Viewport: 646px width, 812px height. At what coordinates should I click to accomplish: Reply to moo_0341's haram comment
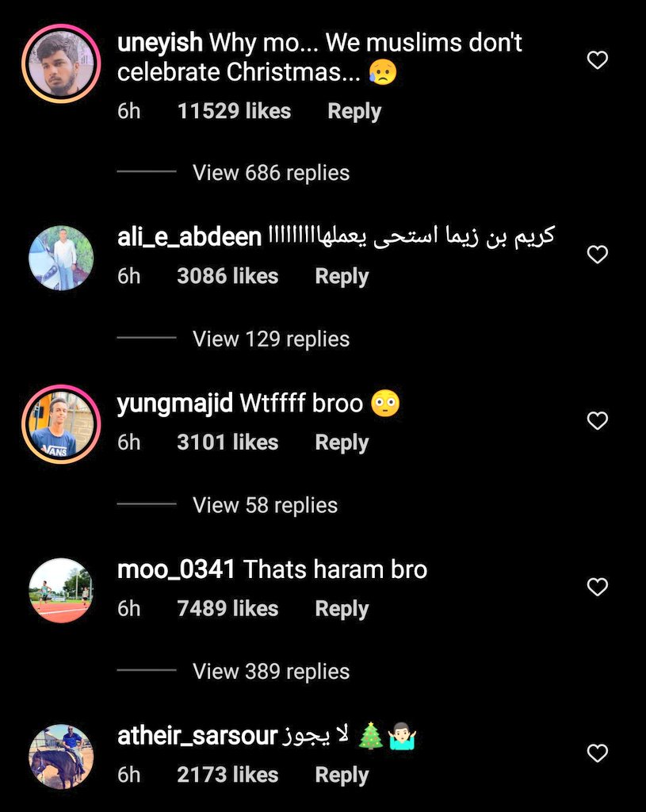pyautogui.click(x=342, y=610)
